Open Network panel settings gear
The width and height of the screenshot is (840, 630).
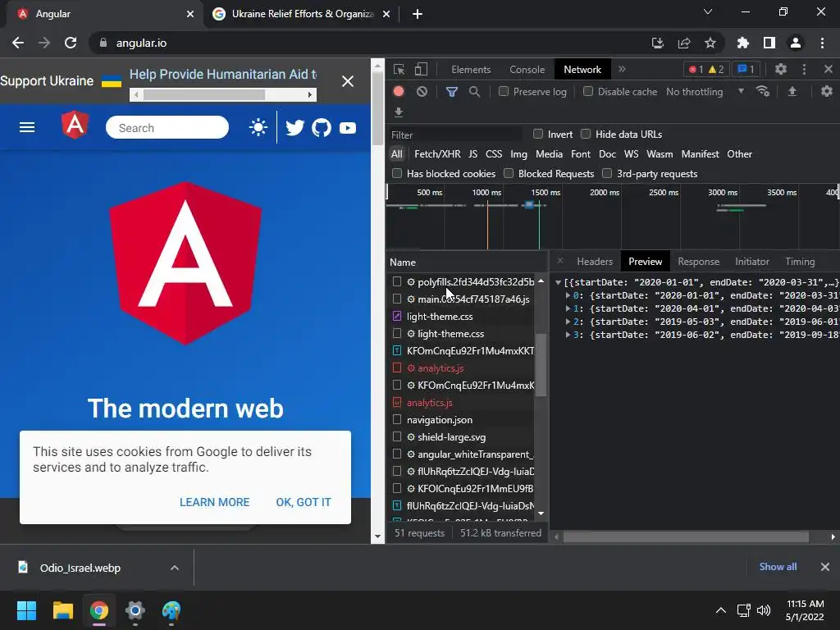pyautogui.click(x=827, y=92)
